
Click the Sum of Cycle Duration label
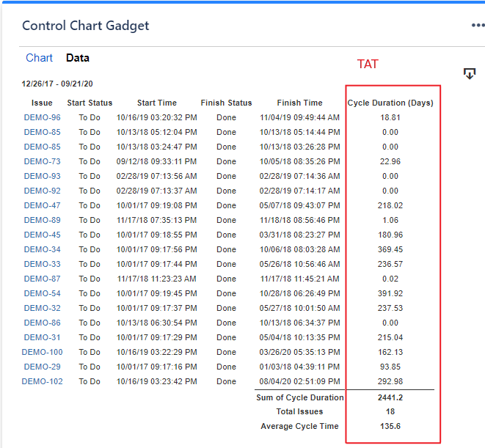coord(299,397)
